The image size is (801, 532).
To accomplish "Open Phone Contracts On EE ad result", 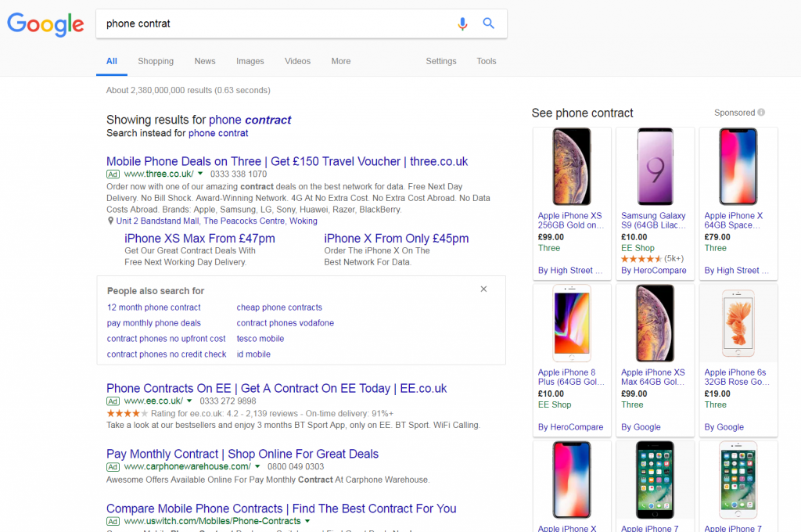I will [x=276, y=388].
